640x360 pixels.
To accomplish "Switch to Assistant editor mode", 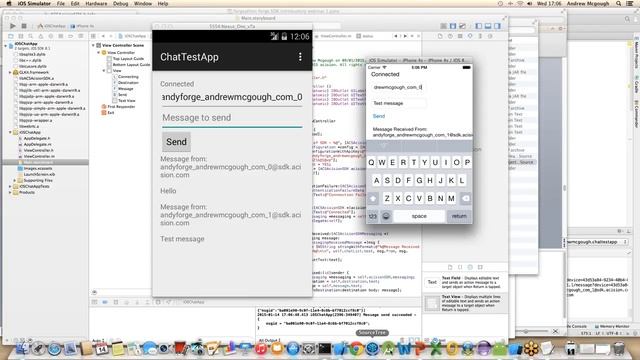I will pos(453,26).
